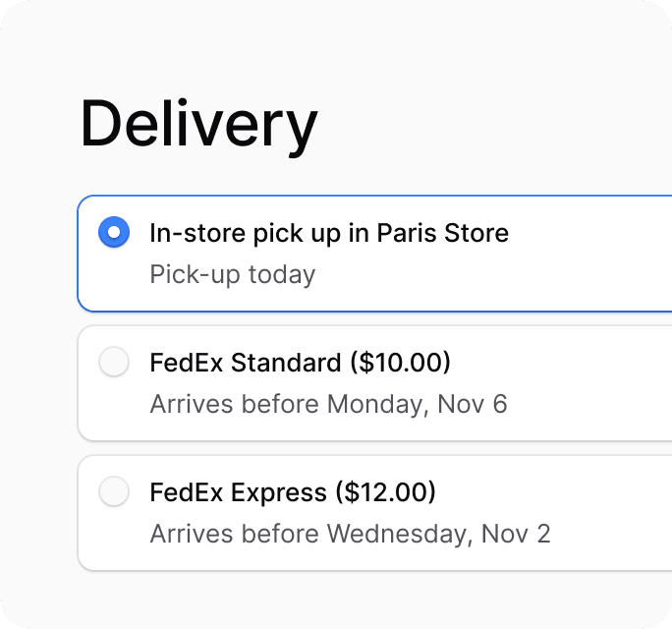Click the 'Pick-up today' subtext
The width and height of the screenshot is (672, 629).
(x=232, y=274)
